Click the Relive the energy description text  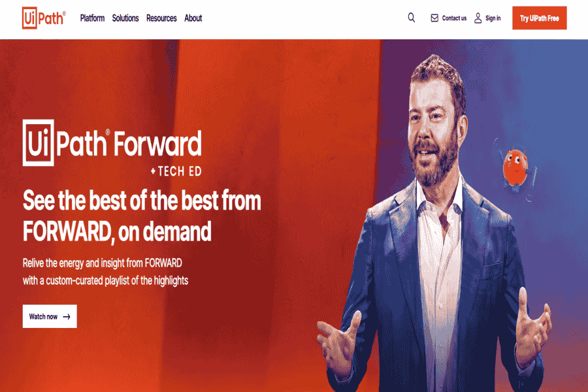pos(105,272)
